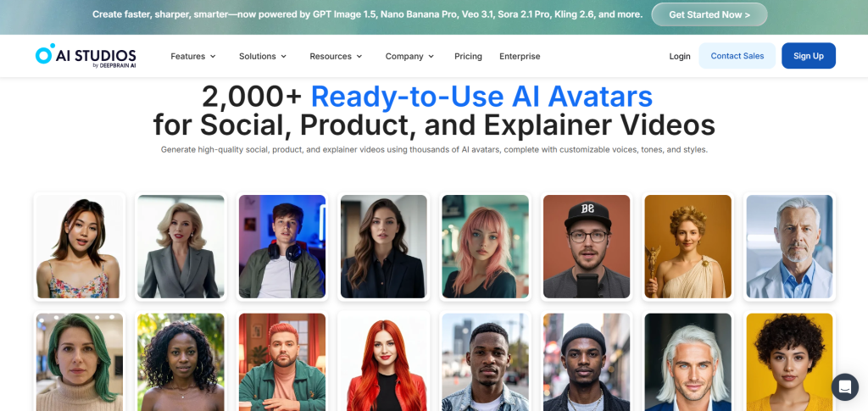The height and width of the screenshot is (411, 868).
Task: Select the older doctor avatar in white coat
Action: (x=789, y=247)
